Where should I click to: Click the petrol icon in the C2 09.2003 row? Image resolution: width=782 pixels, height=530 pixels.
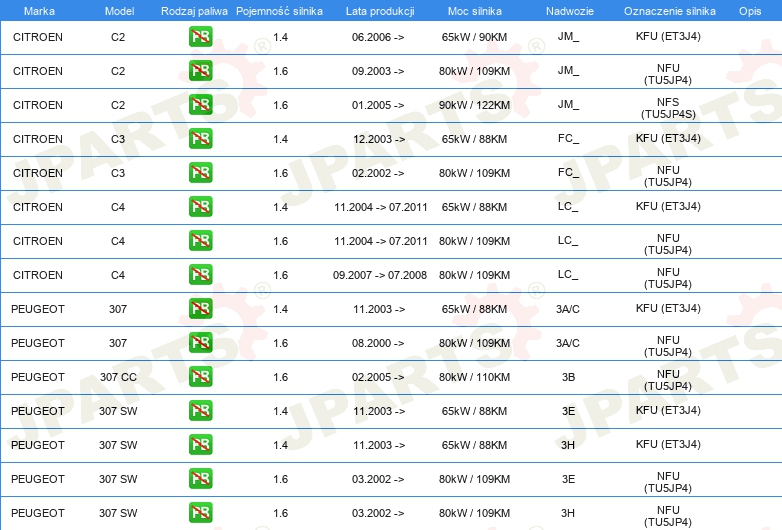200,71
